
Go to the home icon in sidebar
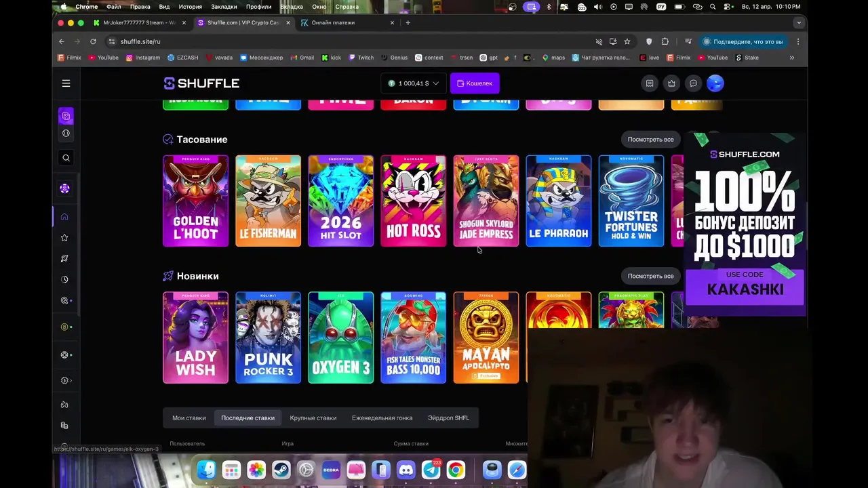click(64, 217)
